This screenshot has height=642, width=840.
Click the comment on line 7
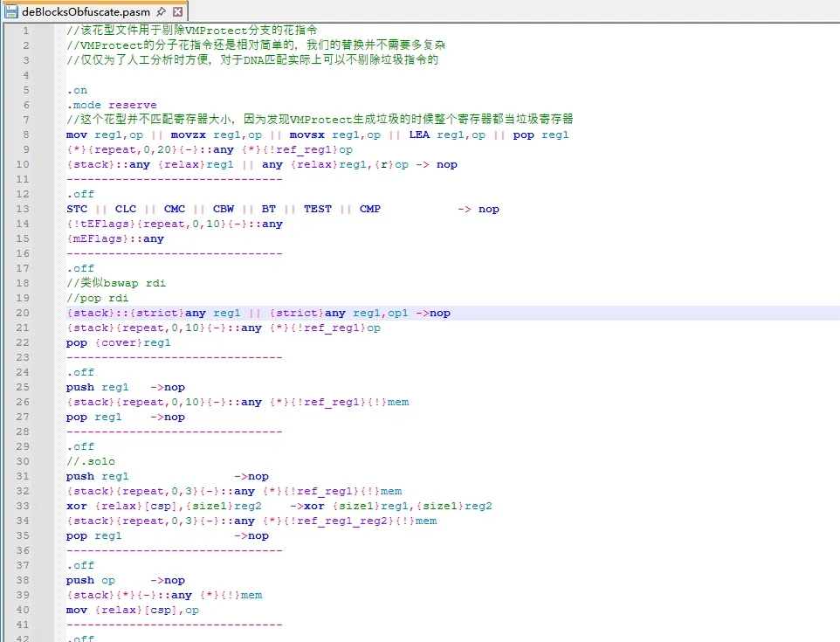[x=320, y=120]
